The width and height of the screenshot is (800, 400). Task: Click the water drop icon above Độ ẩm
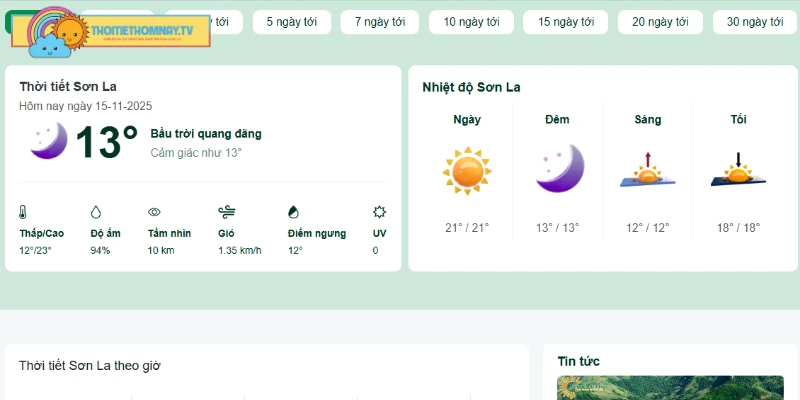(x=96, y=212)
